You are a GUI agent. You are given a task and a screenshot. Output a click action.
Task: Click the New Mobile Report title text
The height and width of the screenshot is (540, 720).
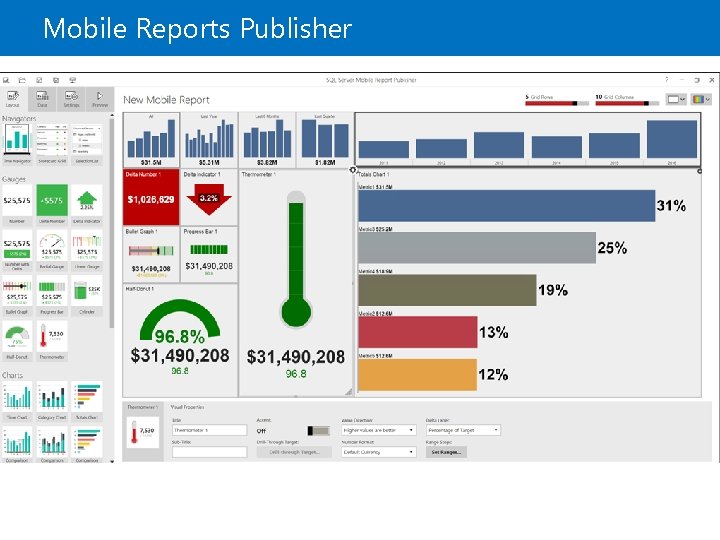tap(166, 100)
